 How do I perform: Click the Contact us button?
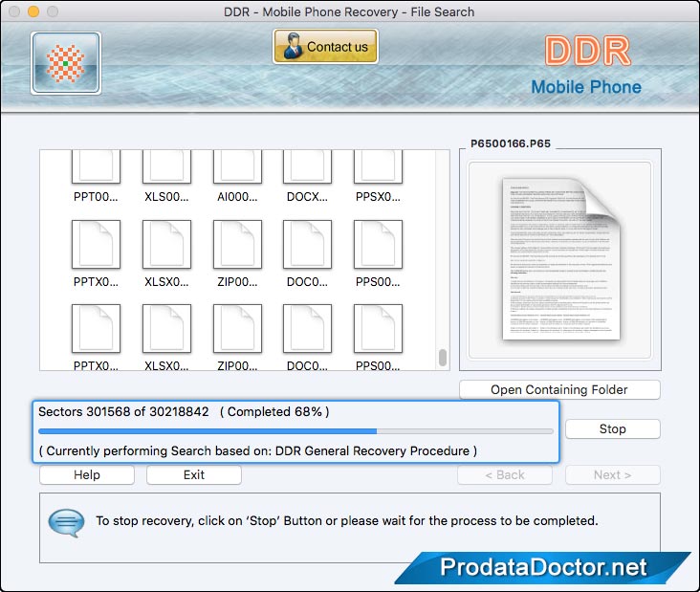pyautogui.click(x=325, y=47)
